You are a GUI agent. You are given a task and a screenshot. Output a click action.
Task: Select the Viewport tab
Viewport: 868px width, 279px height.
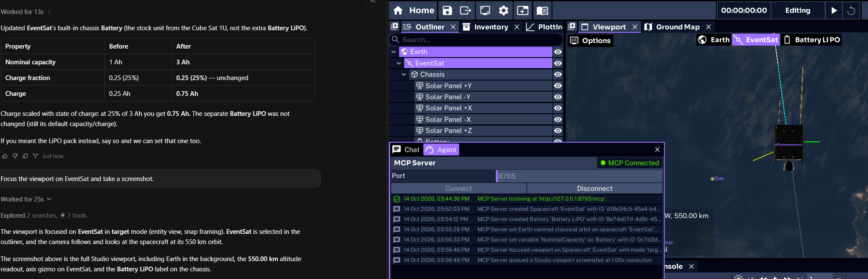(609, 27)
